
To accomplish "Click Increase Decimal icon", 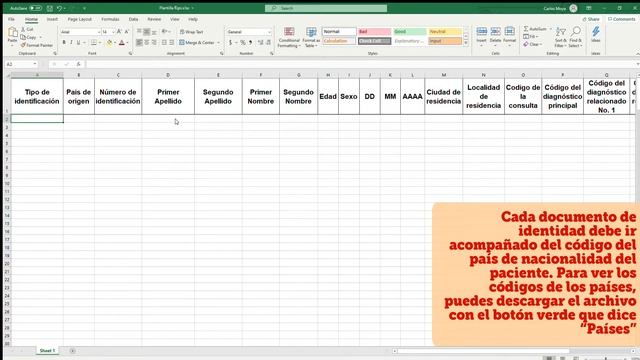I will click(x=260, y=42).
